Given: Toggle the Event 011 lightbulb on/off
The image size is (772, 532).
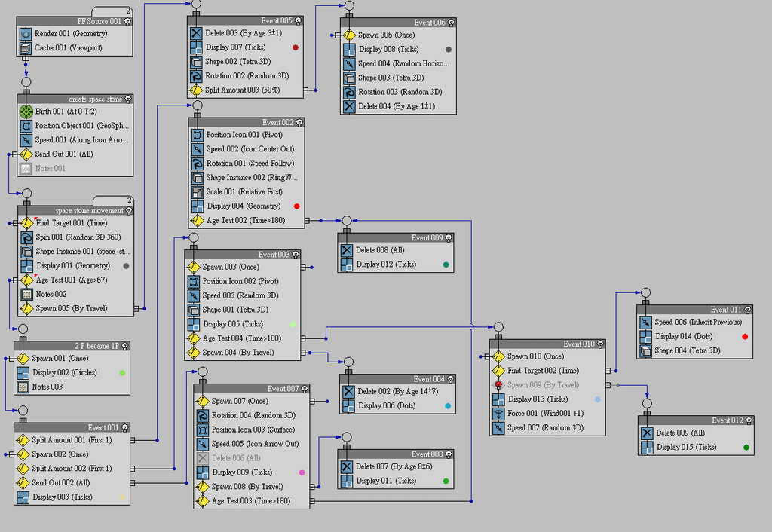Looking at the screenshot, I should click(x=747, y=310).
